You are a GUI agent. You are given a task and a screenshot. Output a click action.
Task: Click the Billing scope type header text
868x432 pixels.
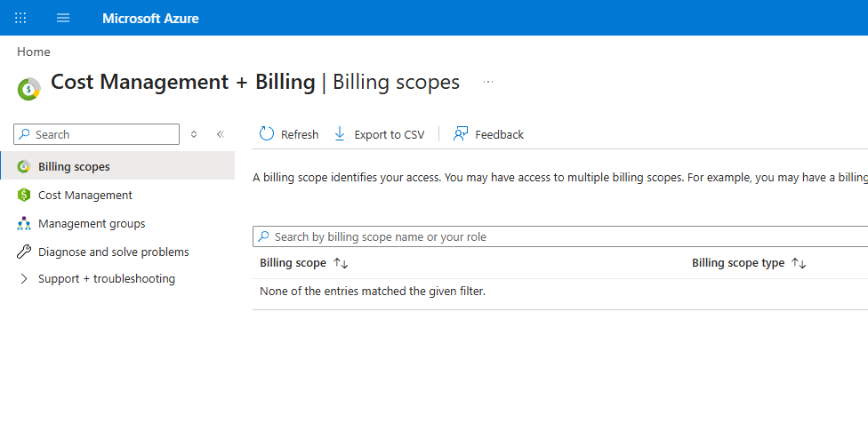(x=738, y=263)
